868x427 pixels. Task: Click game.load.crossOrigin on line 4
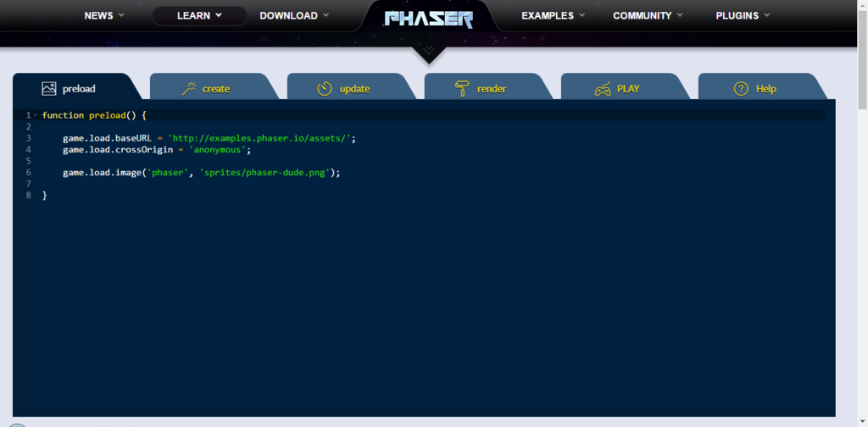(118, 150)
